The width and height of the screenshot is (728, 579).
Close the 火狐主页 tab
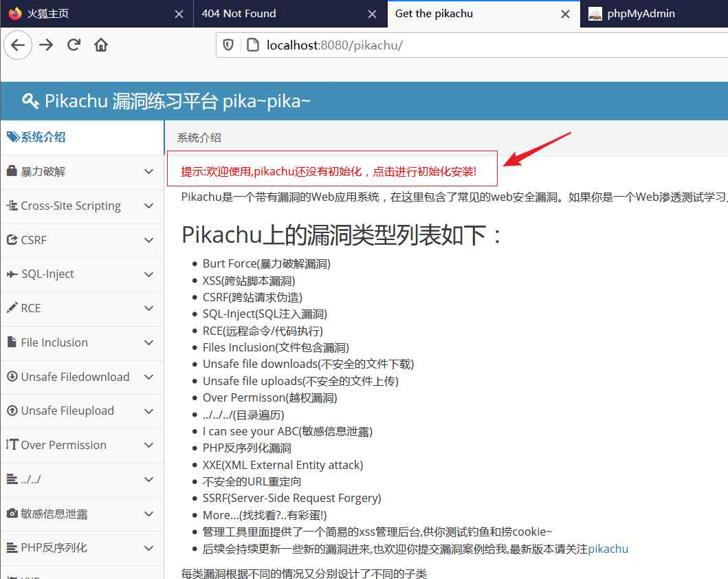(179, 14)
